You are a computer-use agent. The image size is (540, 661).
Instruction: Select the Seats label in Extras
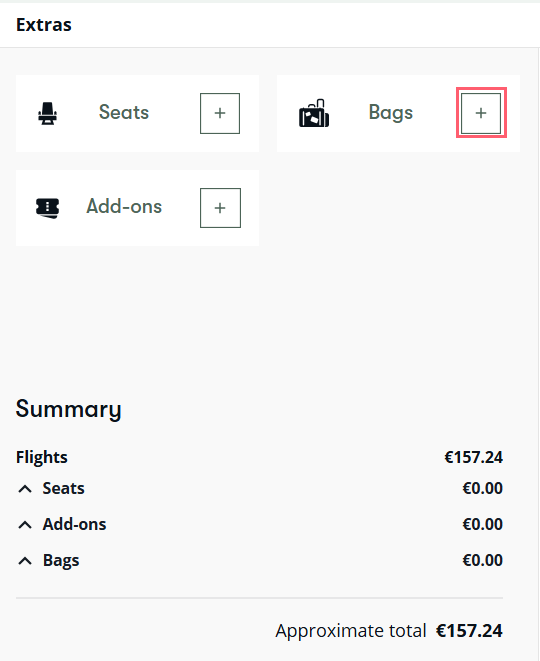(x=124, y=112)
